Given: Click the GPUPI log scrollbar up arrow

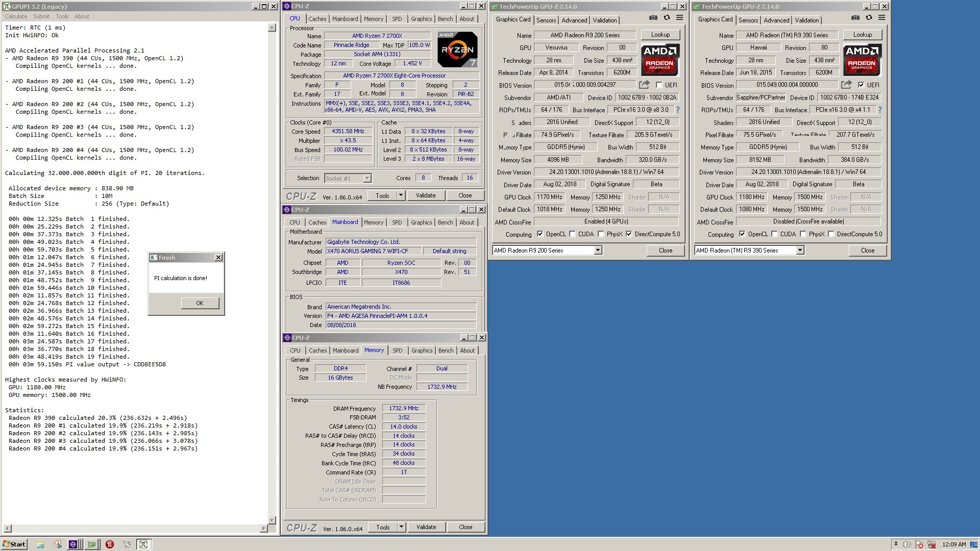Looking at the screenshot, I should (272, 28).
